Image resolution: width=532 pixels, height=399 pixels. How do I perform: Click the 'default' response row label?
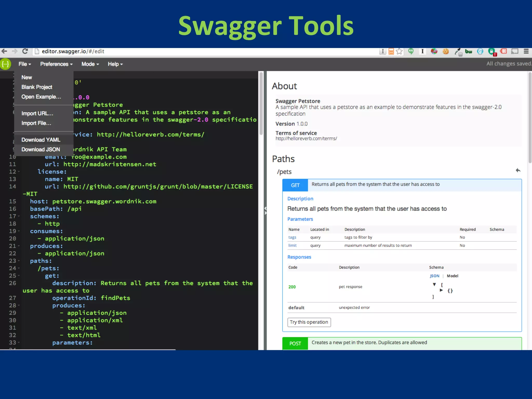[296, 308]
